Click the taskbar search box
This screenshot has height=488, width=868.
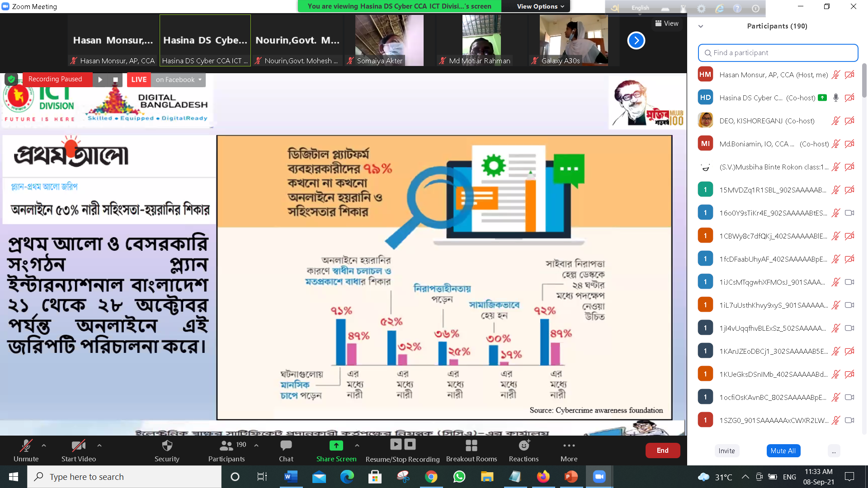click(124, 477)
